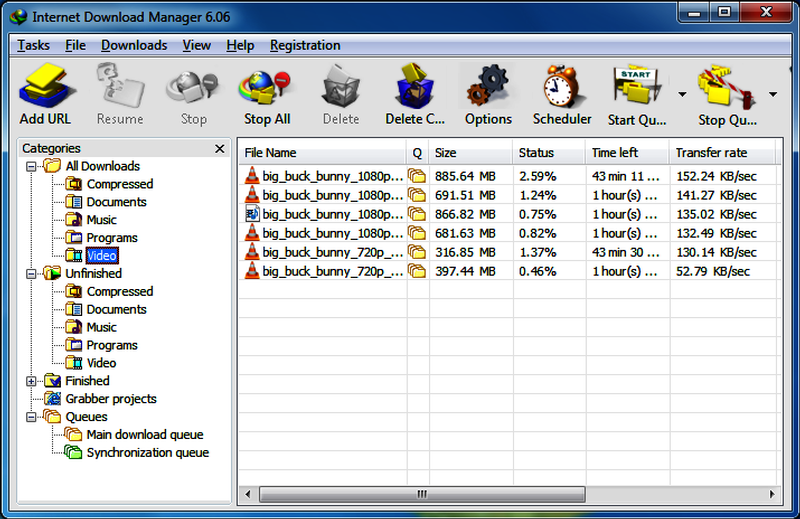This screenshot has width=800, height=519.
Task: Open the Start Queue dropdown arrow
Action: [682, 94]
